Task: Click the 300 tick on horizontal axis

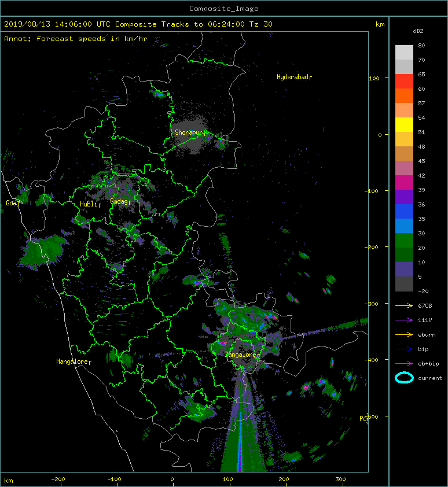Action: point(340,479)
